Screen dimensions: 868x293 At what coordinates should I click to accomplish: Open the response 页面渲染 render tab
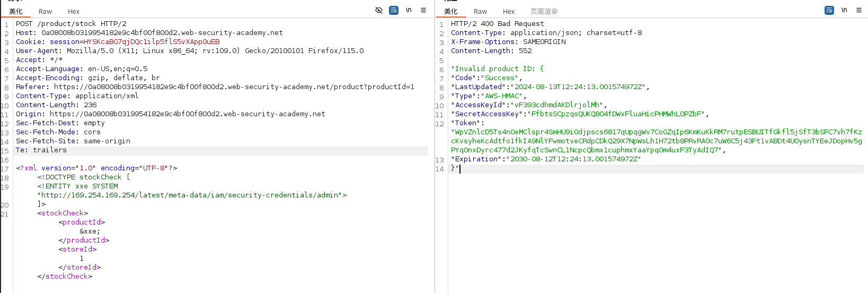544,11
